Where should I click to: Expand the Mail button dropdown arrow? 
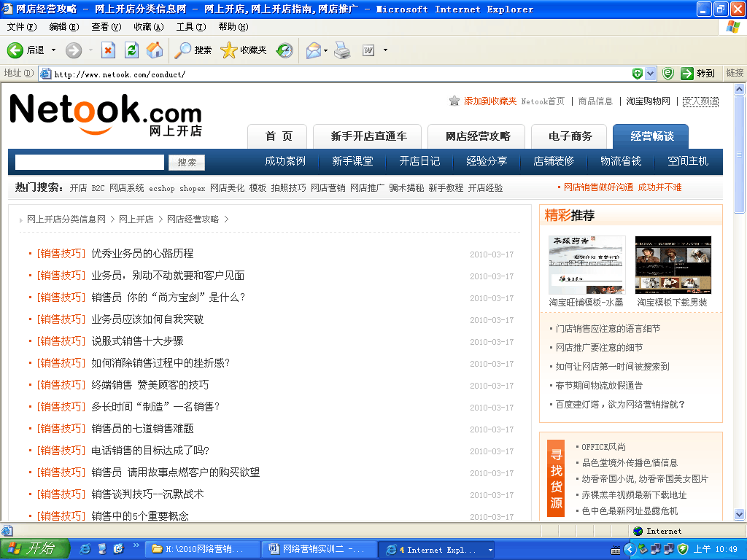coord(326,50)
